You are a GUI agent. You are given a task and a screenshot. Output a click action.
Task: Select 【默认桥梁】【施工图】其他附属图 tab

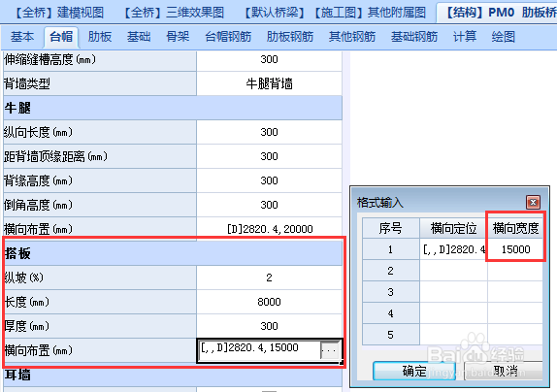(x=334, y=13)
